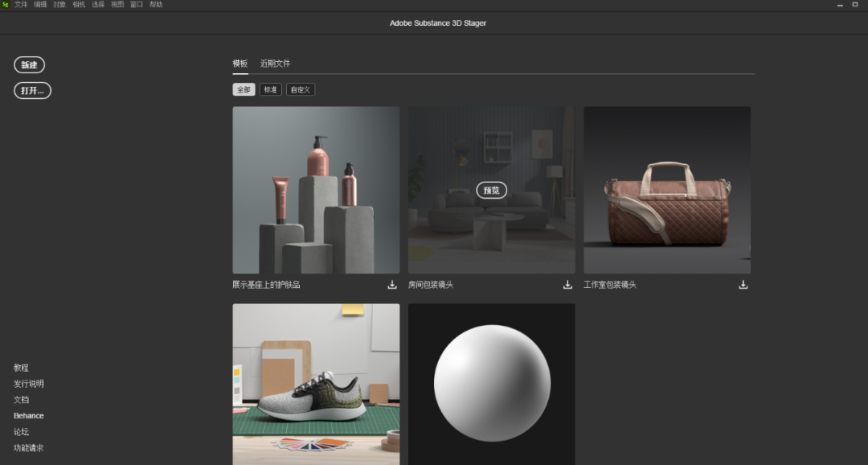Select the skincare products pedestal thumbnail
Viewport: 868px width, 465px height.
click(x=316, y=190)
